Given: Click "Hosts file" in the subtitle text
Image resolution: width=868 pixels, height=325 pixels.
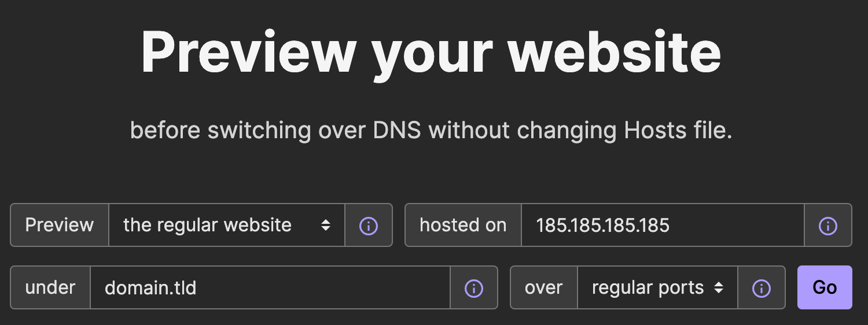Looking at the screenshot, I should [678, 131].
